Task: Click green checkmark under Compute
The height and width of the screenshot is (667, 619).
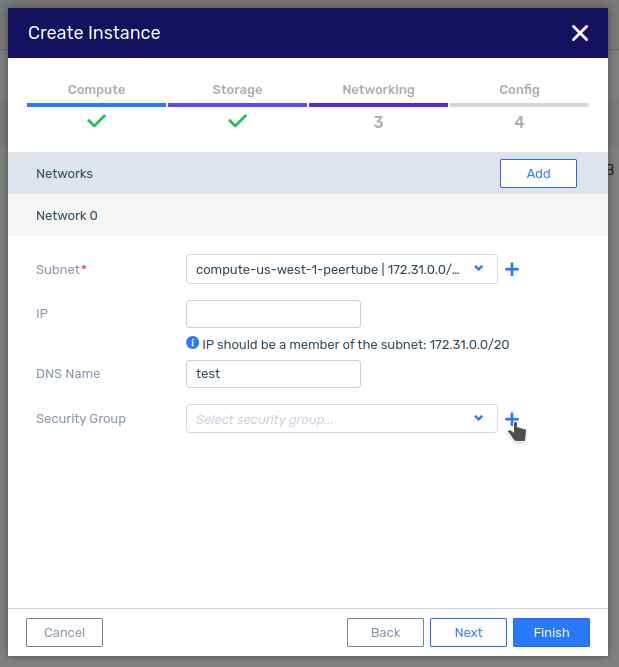Action: 97,121
